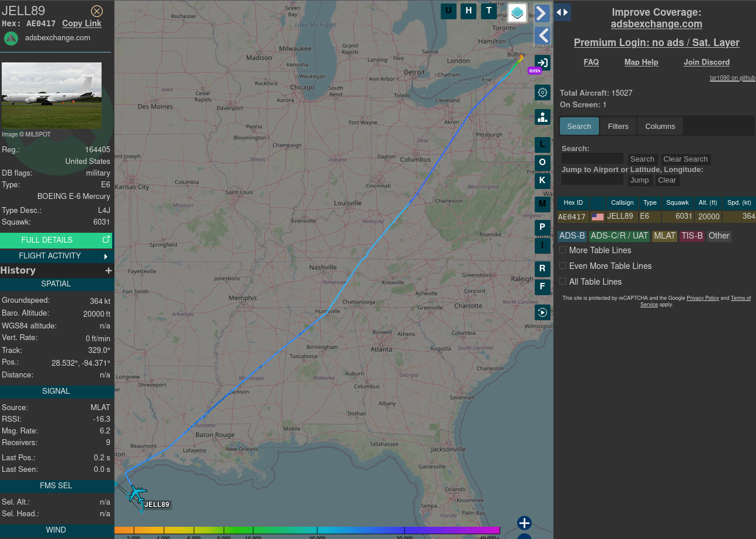Close the JELL89 aircraft info panel
Screen dimensions: 756x539
97,11
